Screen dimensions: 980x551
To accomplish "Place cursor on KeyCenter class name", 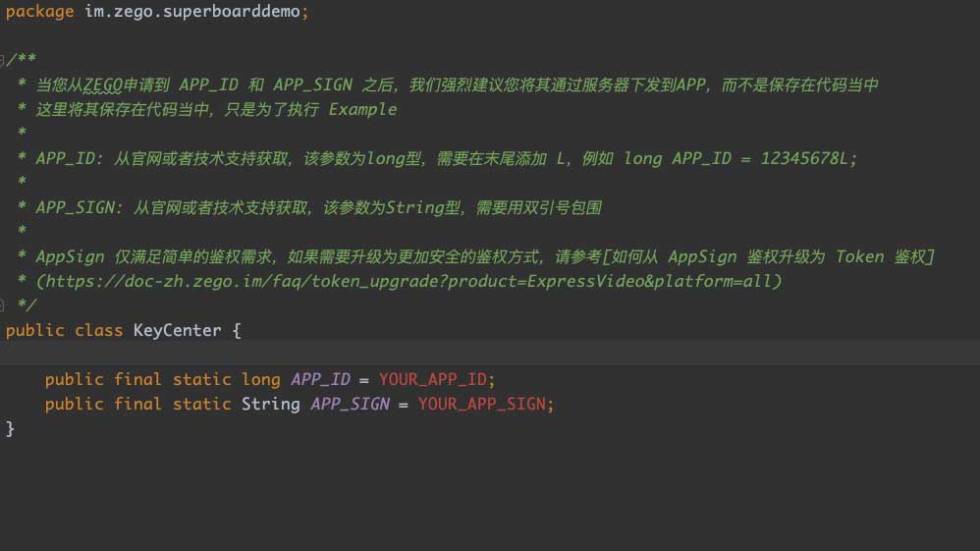I will coord(177,330).
